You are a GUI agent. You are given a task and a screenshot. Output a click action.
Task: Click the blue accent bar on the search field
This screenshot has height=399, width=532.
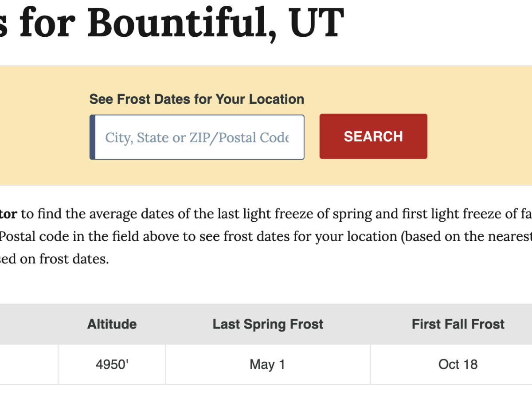point(92,137)
